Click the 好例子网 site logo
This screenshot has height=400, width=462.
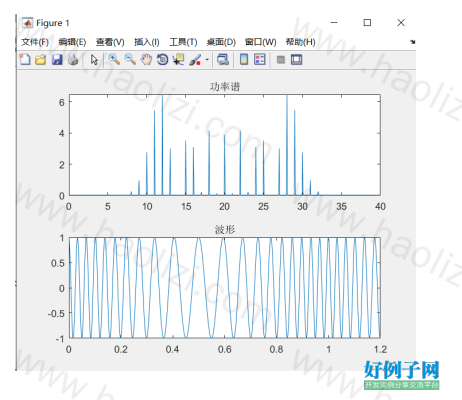(x=402, y=375)
